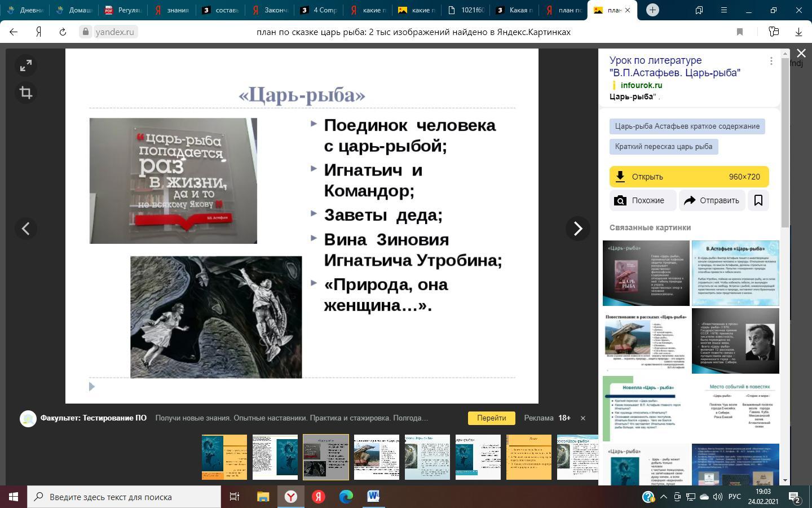This screenshot has height=508, width=812.
Task: Open a new browser tab
Action: point(652,10)
